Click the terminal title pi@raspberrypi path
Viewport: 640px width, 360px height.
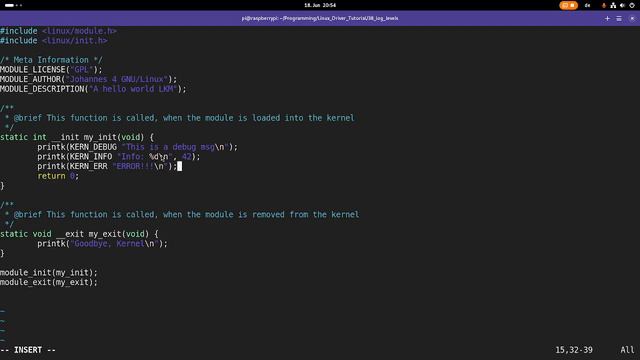(x=320, y=18)
